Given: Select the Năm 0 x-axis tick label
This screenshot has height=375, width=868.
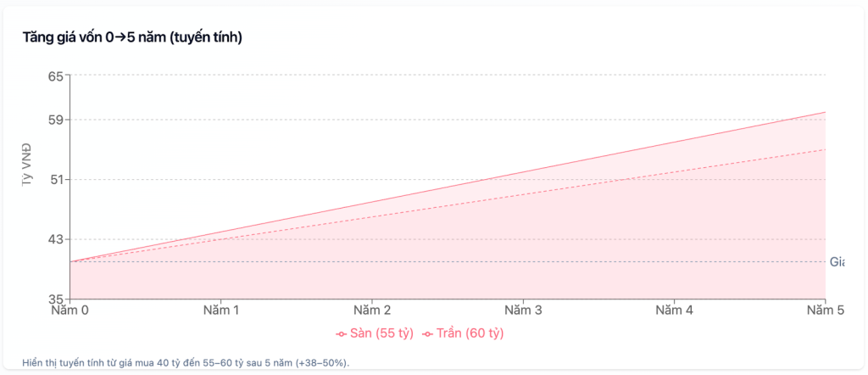Looking at the screenshot, I should click(x=70, y=311).
